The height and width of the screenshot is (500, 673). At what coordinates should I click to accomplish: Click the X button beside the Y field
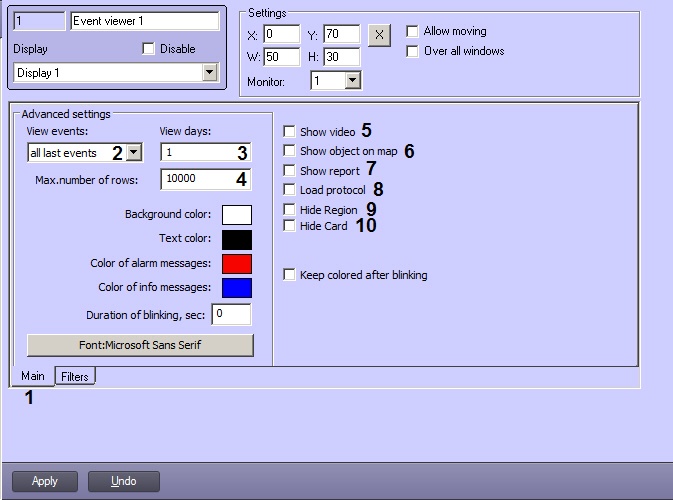pyautogui.click(x=379, y=34)
